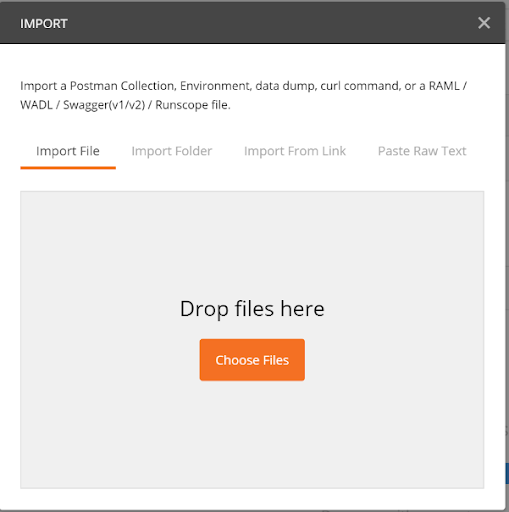Close the Import dialog with the X icon
The width and height of the screenshot is (509, 512).
[484, 23]
